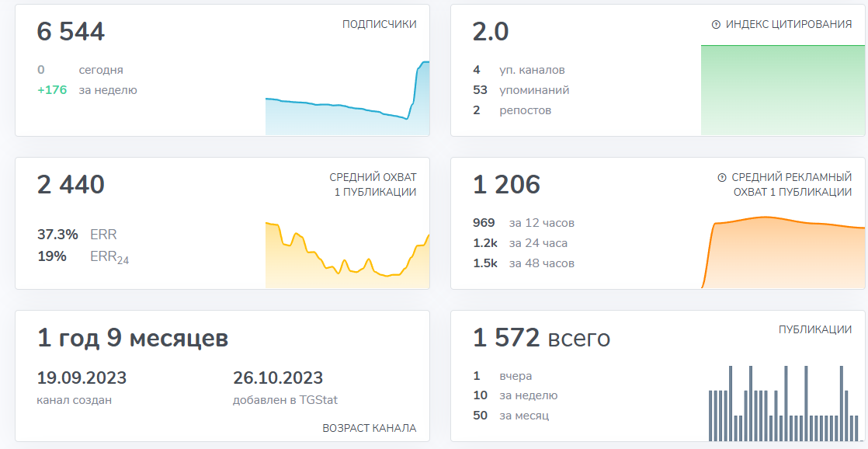
Task: Click the 969 'за 12 часов' row
Action: click(x=524, y=223)
